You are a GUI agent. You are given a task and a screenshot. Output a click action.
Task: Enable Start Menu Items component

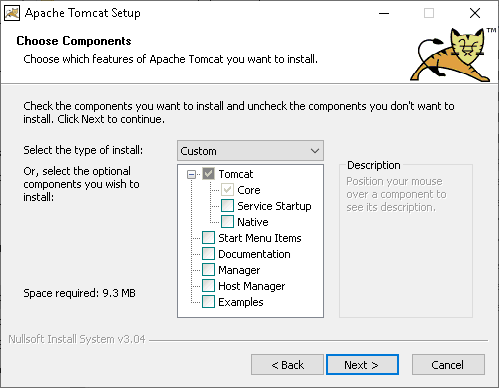click(209, 238)
